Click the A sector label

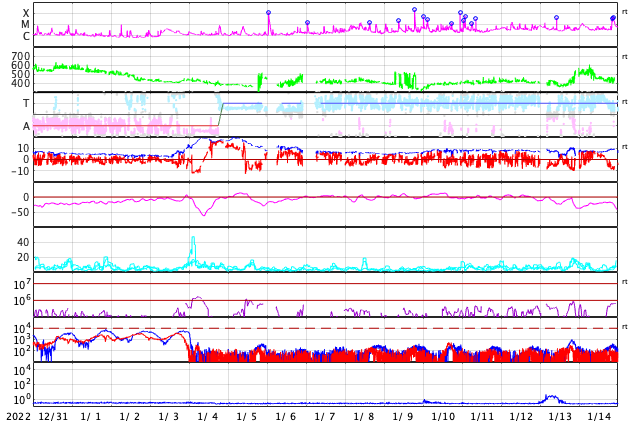tap(26, 127)
